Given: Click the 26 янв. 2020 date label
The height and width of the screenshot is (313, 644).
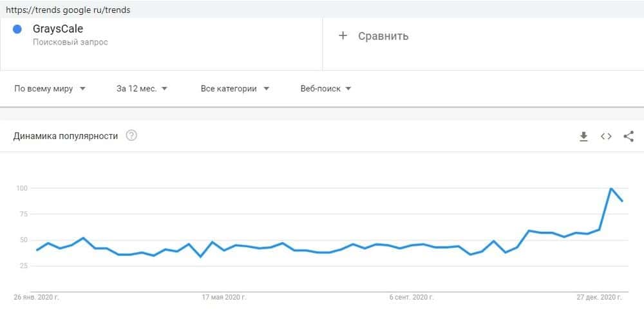Looking at the screenshot, I should (x=37, y=297).
